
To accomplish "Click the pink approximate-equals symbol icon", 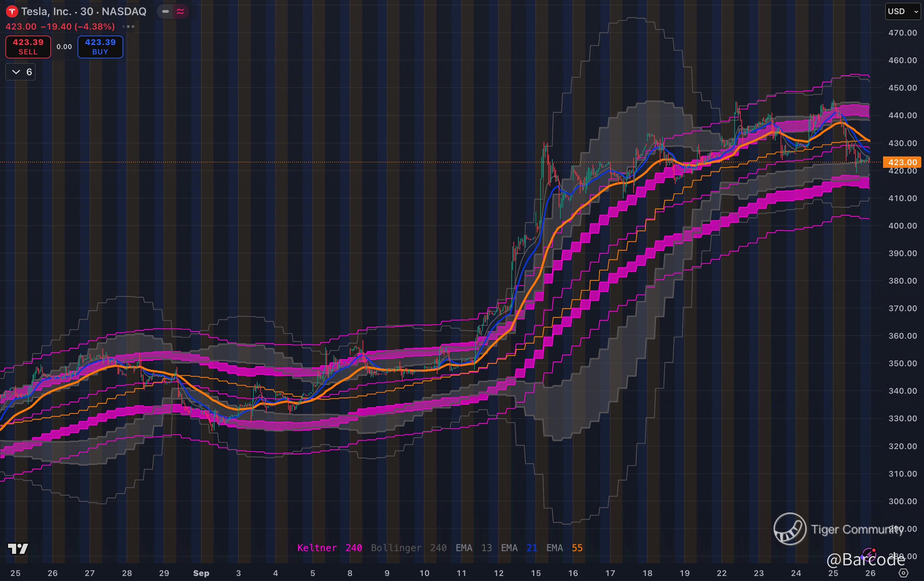I will tap(180, 11).
